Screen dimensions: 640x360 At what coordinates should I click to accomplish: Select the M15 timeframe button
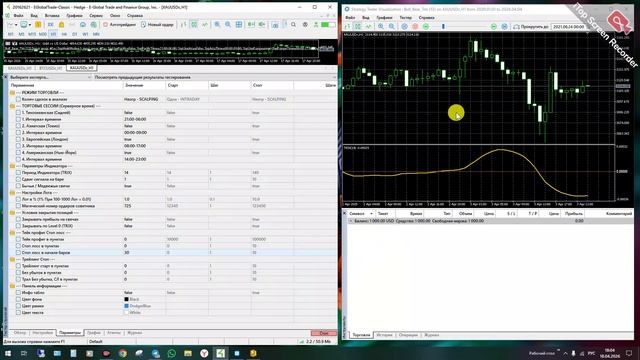pos(32,34)
